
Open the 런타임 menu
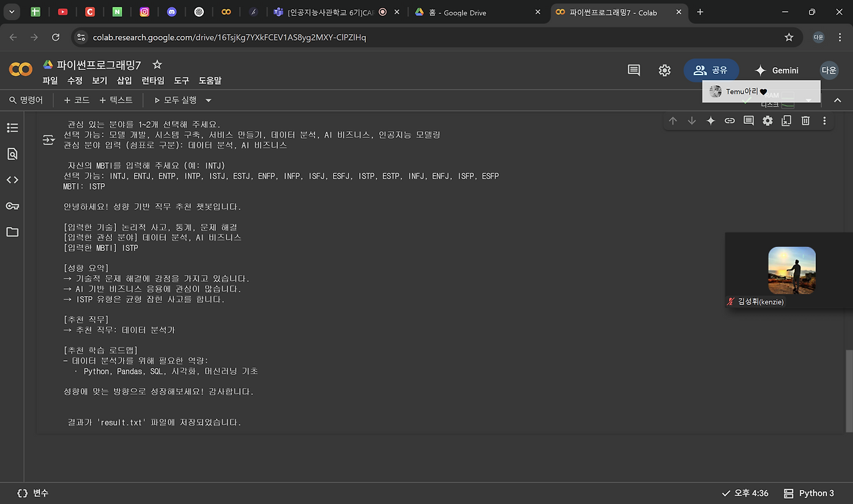coord(152,80)
